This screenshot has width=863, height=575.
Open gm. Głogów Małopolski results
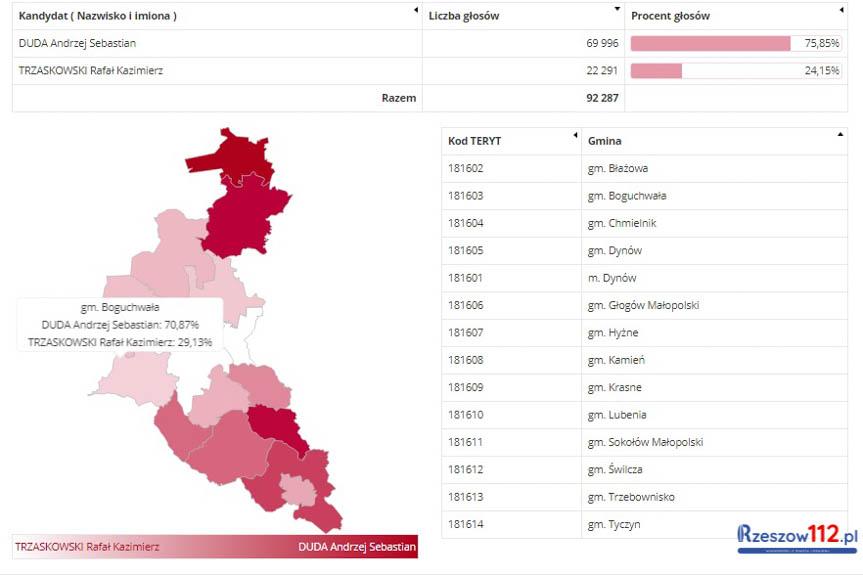pos(643,305)
